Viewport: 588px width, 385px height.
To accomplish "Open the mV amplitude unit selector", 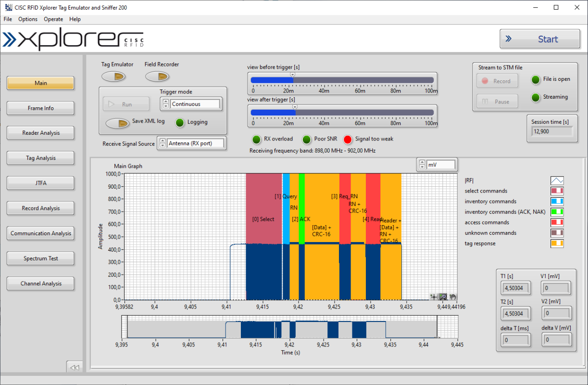I will [x=441, y=165].
